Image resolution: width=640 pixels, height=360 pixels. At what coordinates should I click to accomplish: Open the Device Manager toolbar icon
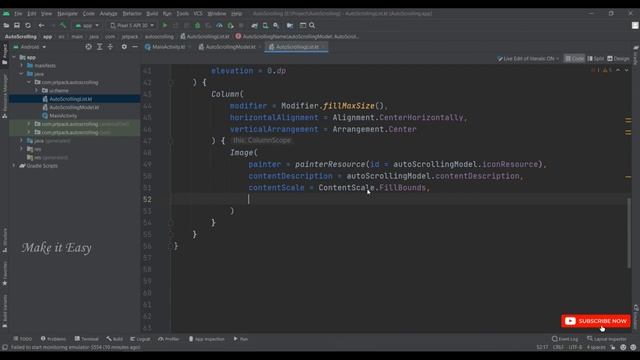(x=265, y=25)
